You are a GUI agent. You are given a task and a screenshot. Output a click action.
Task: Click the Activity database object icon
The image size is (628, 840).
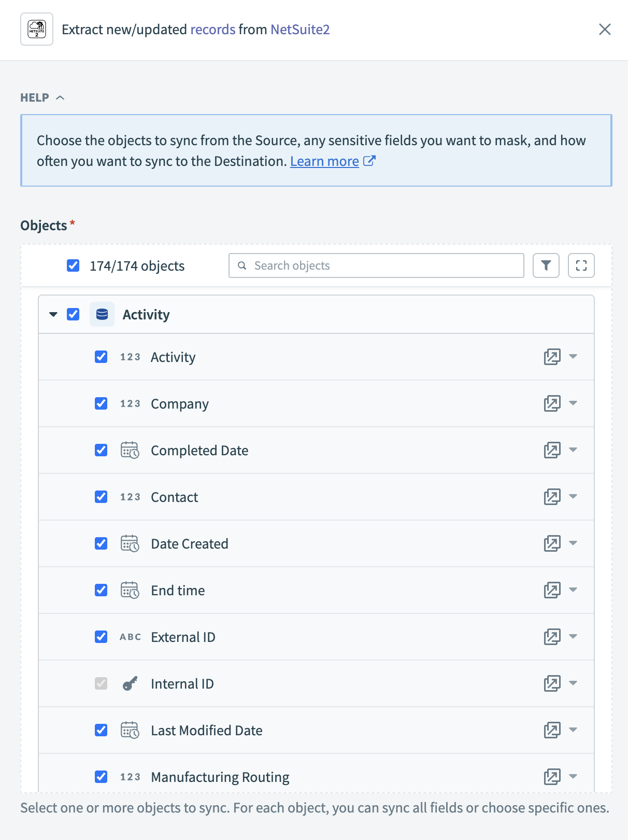coord(102,314)
